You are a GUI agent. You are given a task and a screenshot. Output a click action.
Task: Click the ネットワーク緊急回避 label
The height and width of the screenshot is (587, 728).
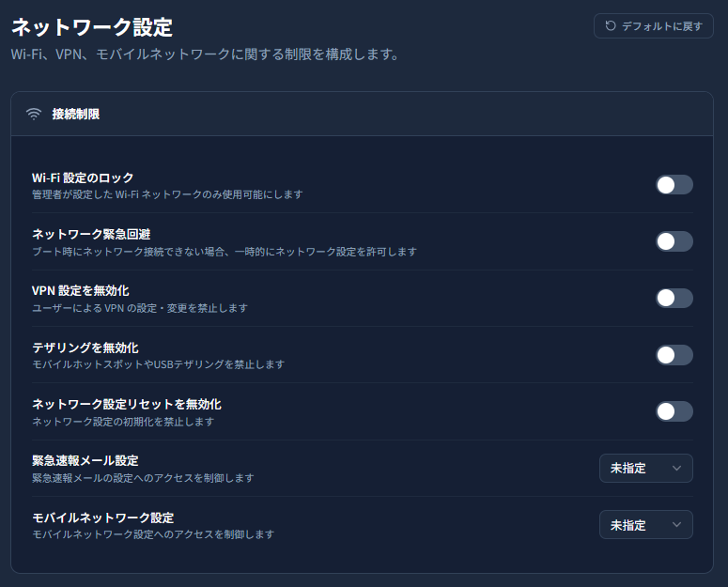pyautogui.click(x=91, y=235)
